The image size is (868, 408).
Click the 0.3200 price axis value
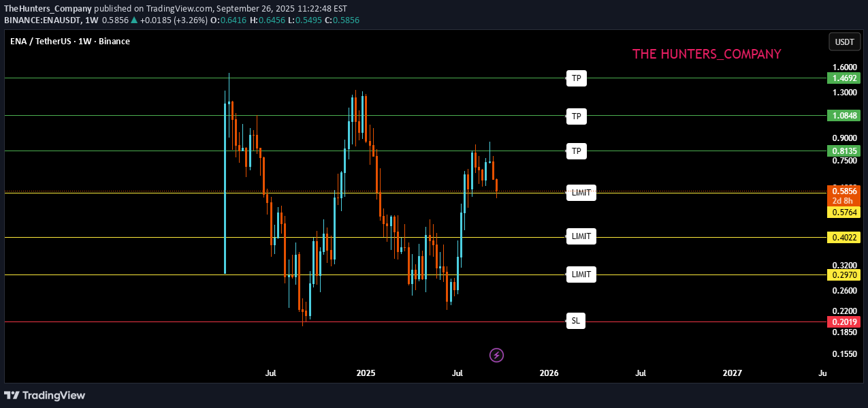coord(844,265)
